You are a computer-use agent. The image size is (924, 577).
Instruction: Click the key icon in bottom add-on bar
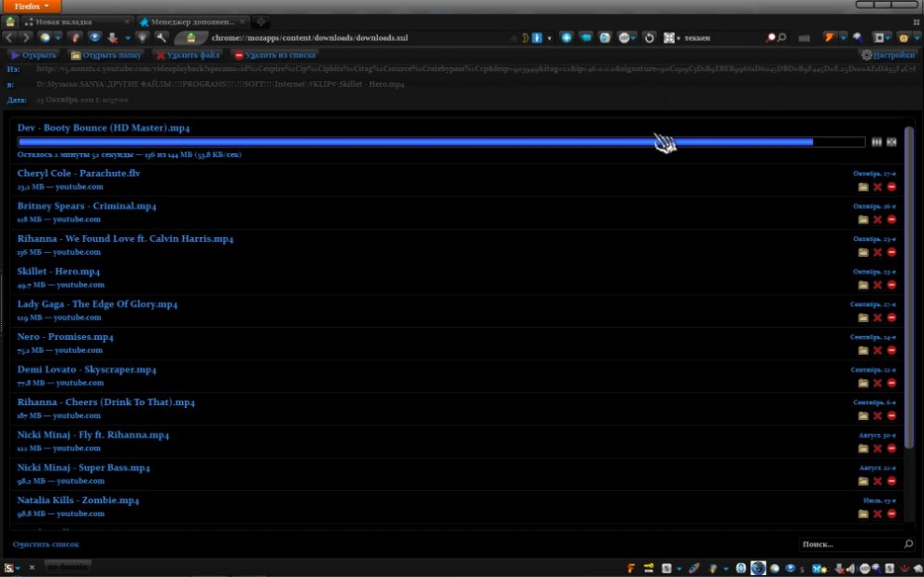[x=649, y=568]
